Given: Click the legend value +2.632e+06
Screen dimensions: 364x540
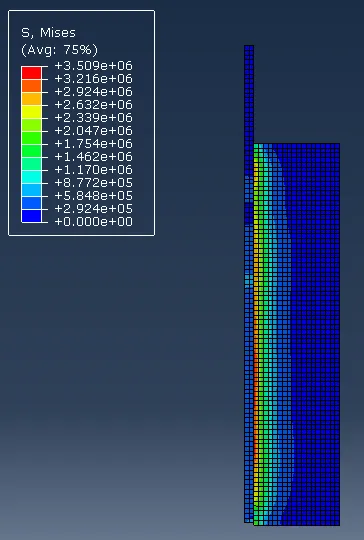Looking at the screenshot, I should click(x=93, y=104).
